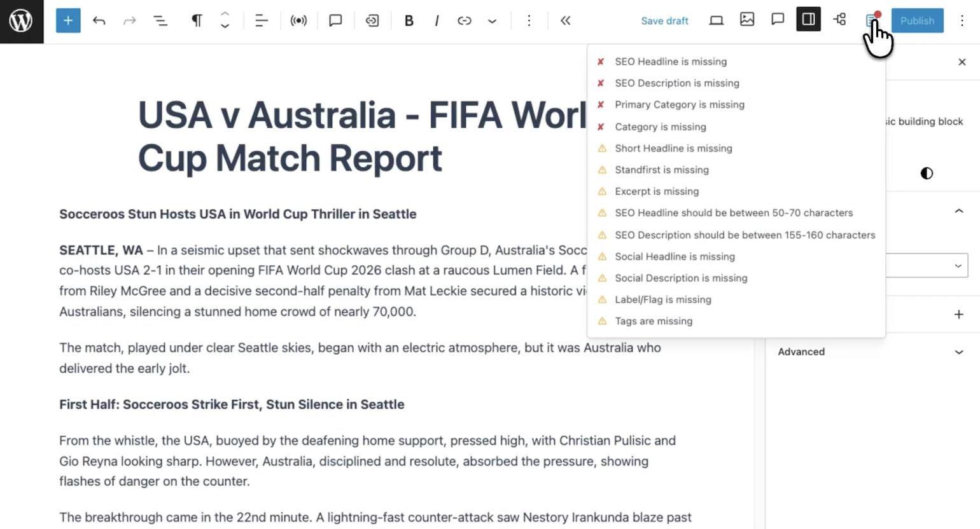The image size is (980, 529).
Task: Open the block inserter plus button
Action: 68,21
